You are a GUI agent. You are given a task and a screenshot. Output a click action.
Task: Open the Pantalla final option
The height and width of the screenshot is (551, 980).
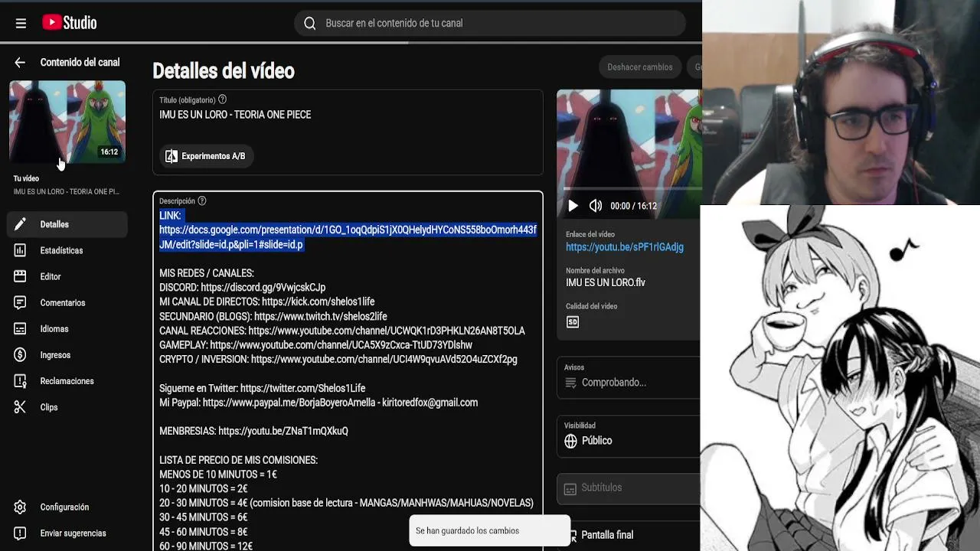[607, 535]
